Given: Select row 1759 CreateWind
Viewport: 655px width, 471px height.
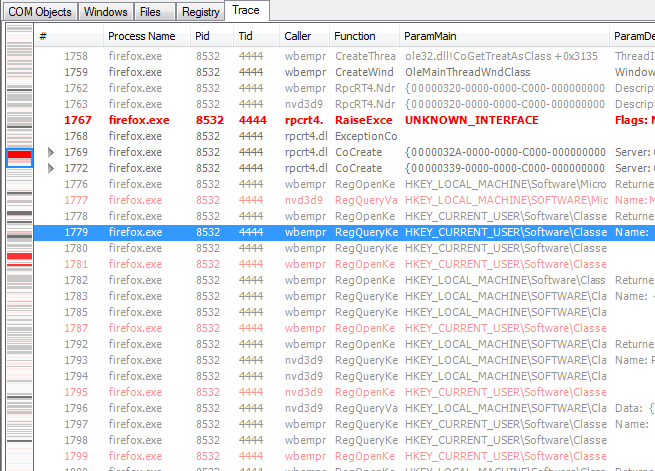Looking at the screenshot, I should pyautogui.click(x=344, y=72).
